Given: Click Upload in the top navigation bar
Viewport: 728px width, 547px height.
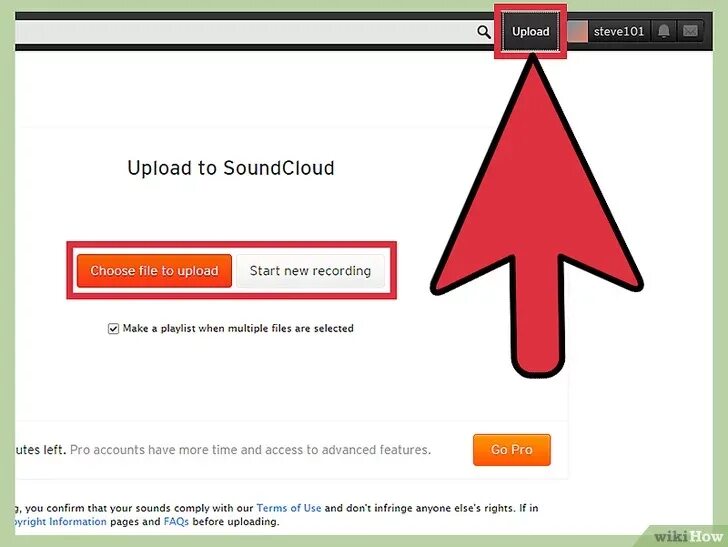Looking at the screenshot, I should coord(531,32).
